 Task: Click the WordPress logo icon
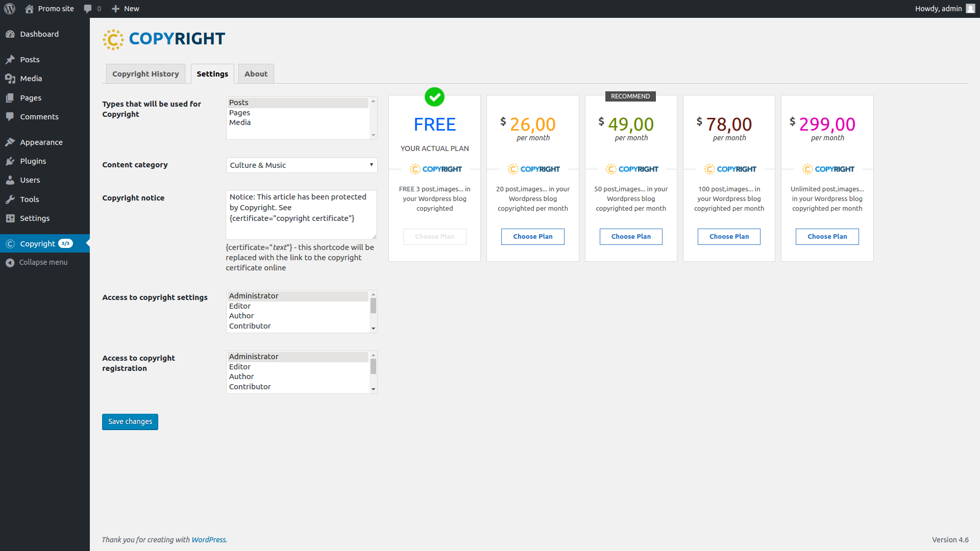[10, 9]
